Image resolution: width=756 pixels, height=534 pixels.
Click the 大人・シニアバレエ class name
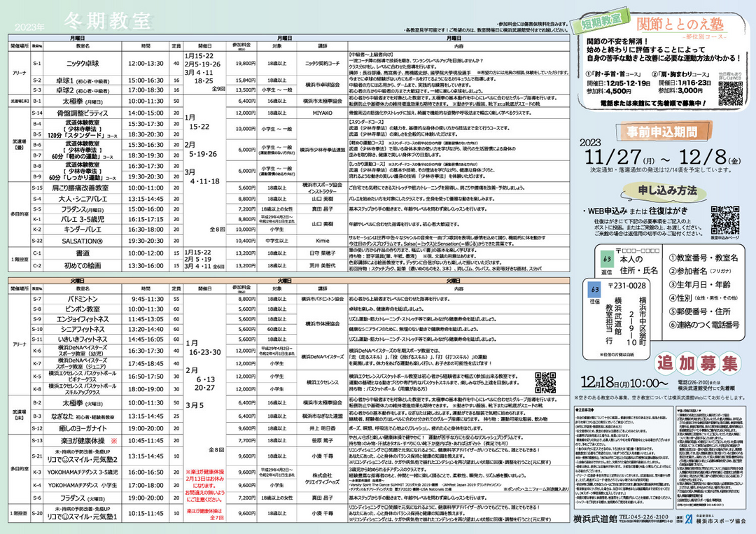point(83,199)
